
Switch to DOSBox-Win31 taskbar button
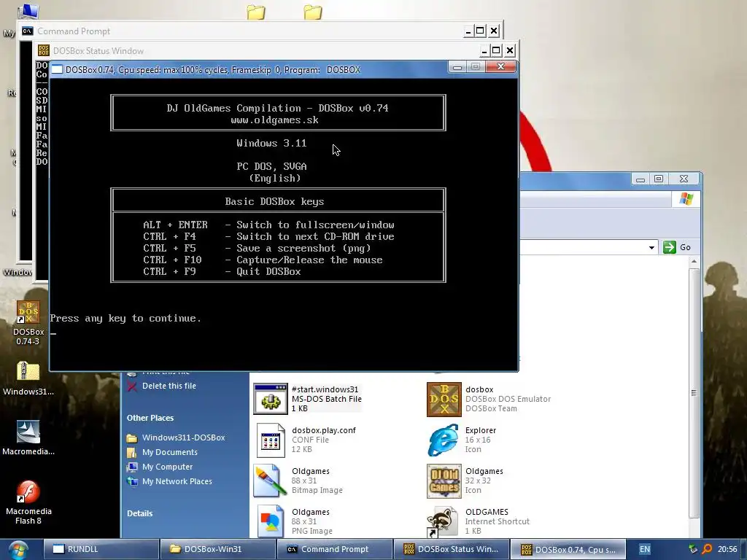(217, 549)
